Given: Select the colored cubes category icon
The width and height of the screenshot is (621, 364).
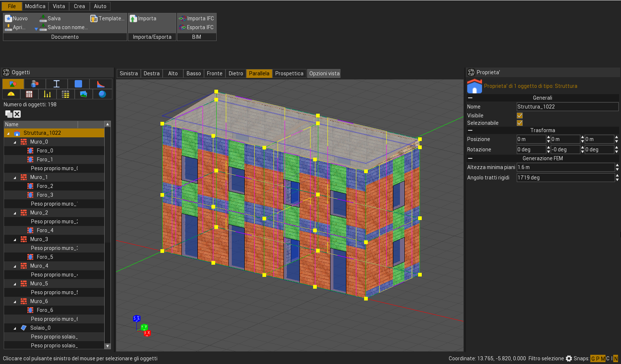Looking at the screenshot, I should (x=35, y=84).
